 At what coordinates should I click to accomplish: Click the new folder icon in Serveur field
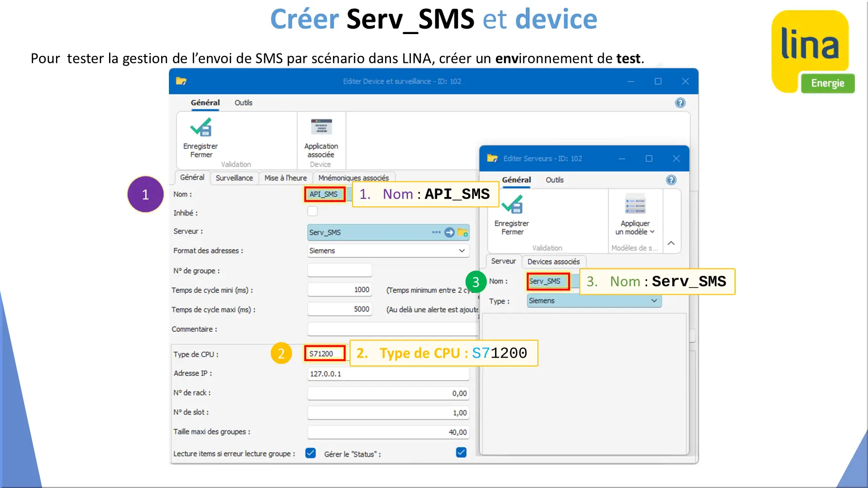pos(462,233)
